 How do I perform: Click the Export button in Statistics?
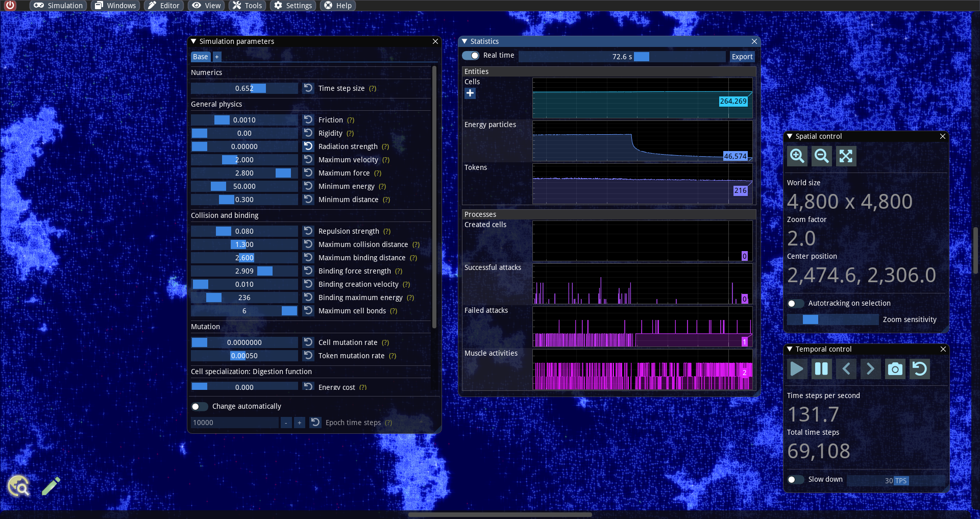click(x=742, y=57)
